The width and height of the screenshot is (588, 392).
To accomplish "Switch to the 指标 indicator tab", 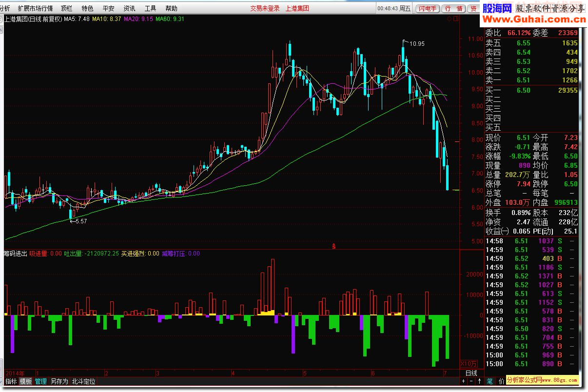I will point(11,381).
